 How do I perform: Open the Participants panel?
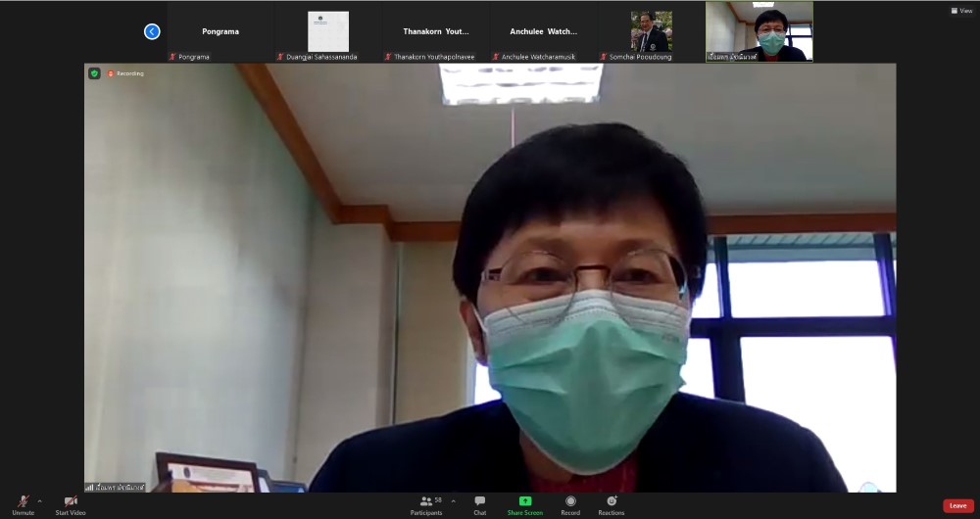(427, 503)
